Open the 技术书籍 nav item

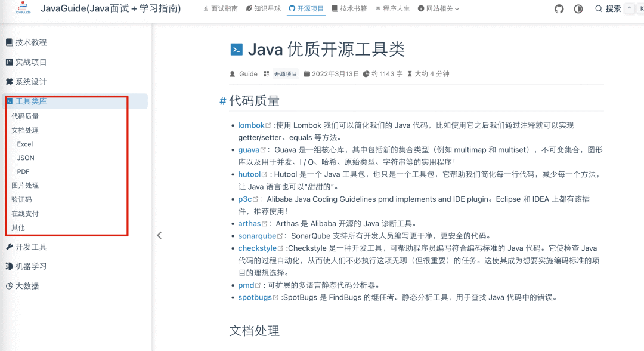tap(349, 8)
